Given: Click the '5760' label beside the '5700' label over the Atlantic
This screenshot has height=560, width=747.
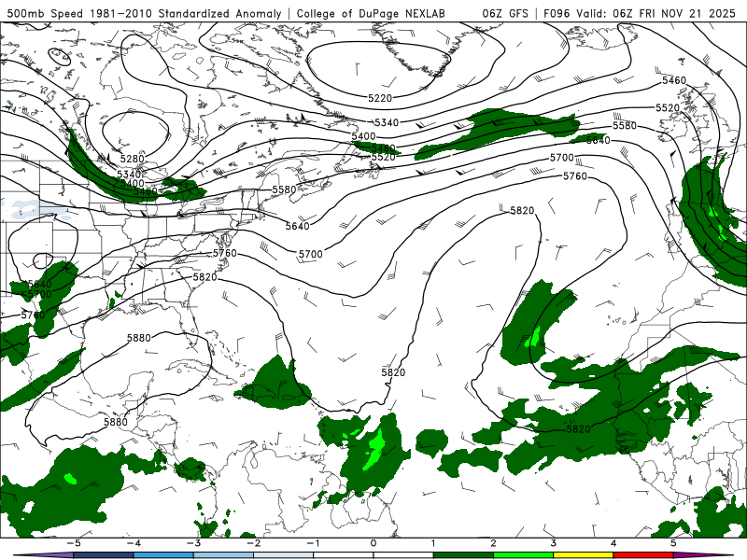Looking at the screenshot, I should point(575,176).
